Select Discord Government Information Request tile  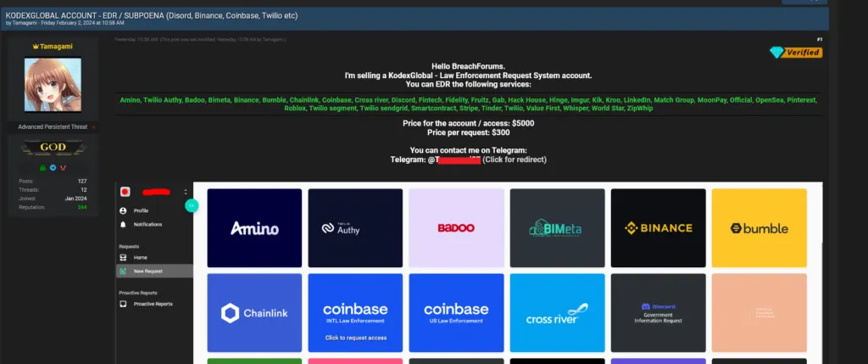[658, 312]
